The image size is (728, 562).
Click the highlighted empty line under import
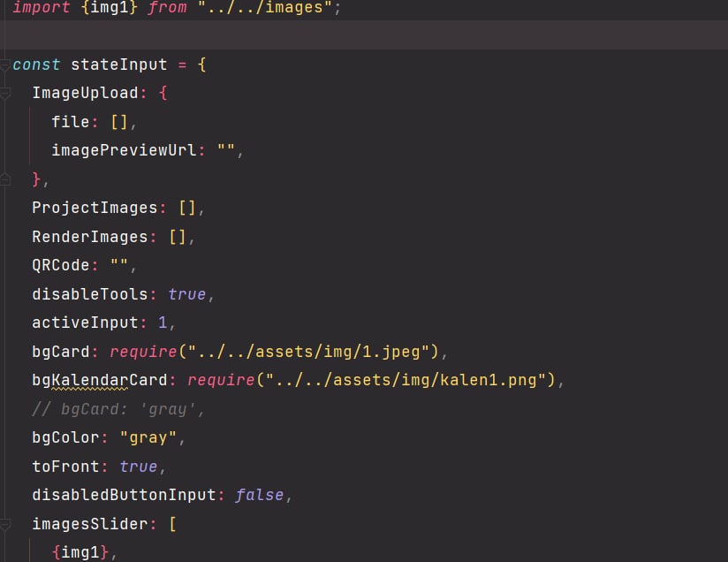pyautogui.click(x=364, y=34)
